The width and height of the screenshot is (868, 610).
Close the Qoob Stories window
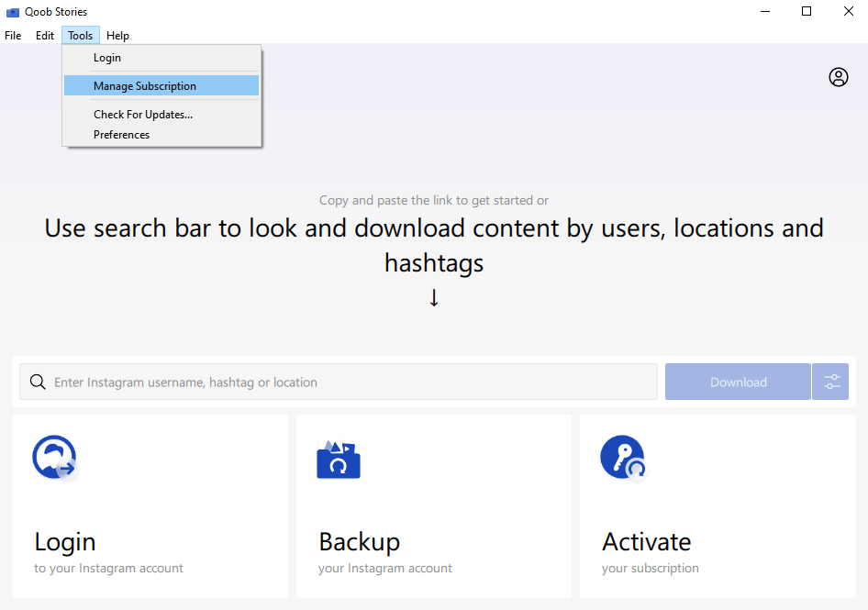click(848, 11)
